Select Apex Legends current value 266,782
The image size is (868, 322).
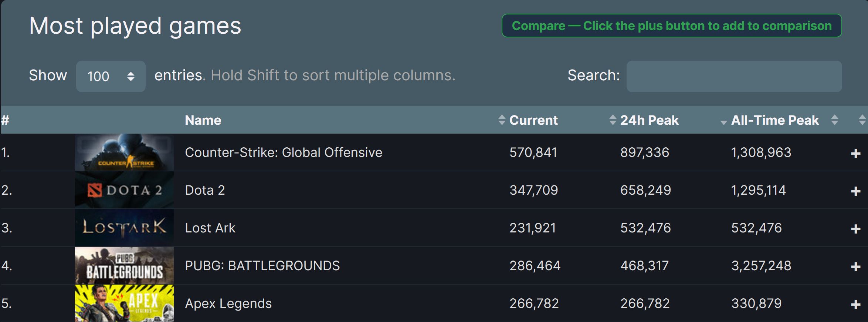(534, 303)
